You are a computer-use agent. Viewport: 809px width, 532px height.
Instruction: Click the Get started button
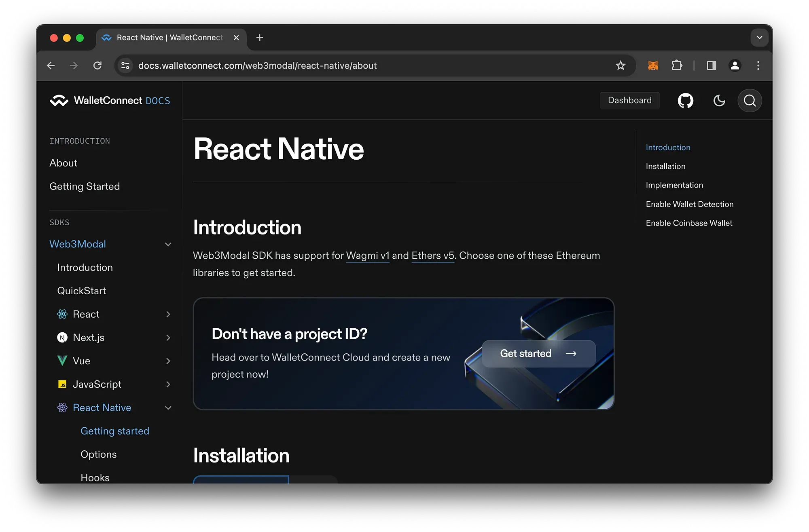point(538,354)
